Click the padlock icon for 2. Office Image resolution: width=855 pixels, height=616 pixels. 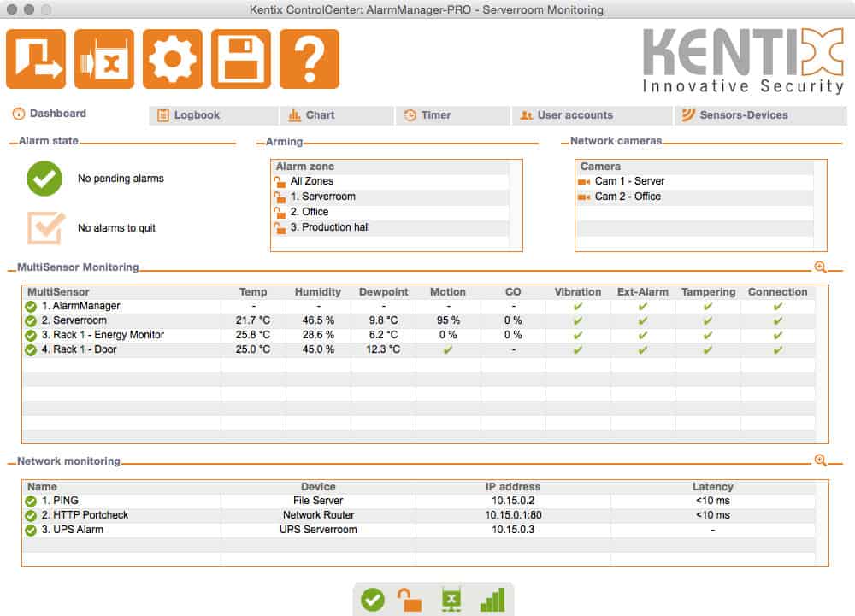click(280, 212)
